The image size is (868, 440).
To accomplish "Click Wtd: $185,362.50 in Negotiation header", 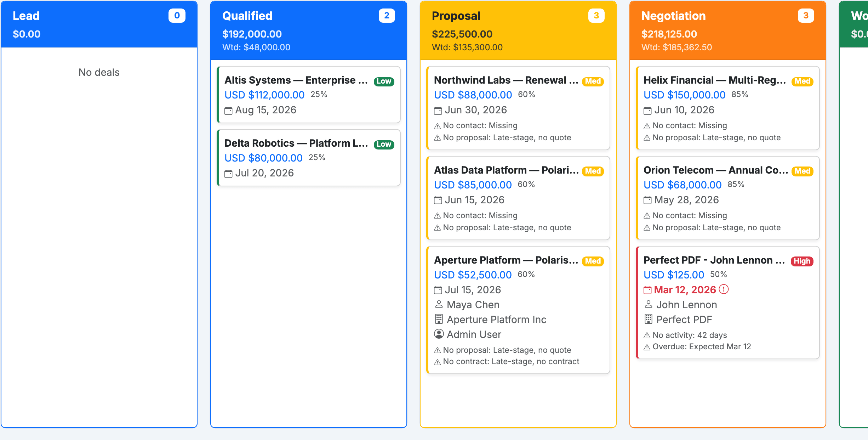I will pyautogui.click(x=676, y=47).
